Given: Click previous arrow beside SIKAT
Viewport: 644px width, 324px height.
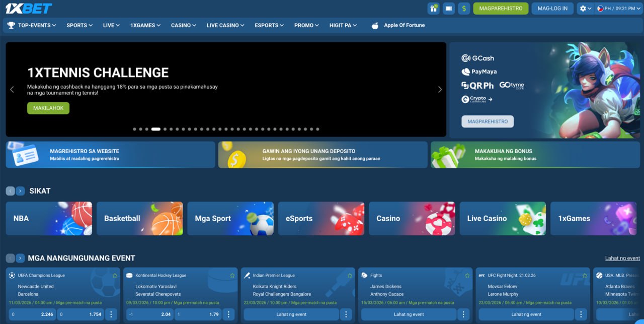Looking at the screenshot, I should [10, 191].
